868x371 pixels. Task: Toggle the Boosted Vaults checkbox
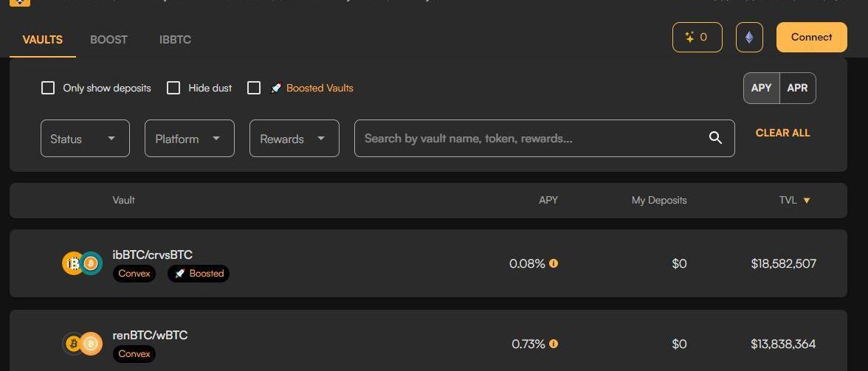[254, 88]
